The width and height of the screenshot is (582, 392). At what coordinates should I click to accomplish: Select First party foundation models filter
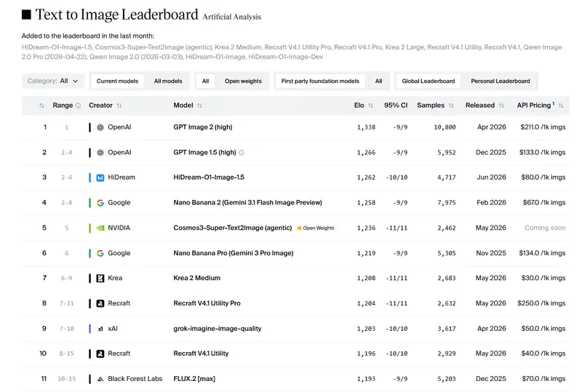320,81
